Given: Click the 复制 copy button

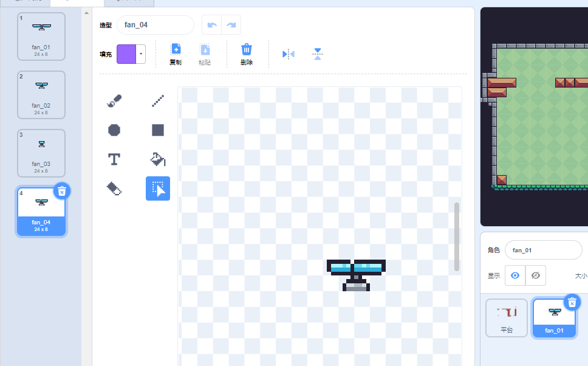Looking at the screenshot, I should [x=176, y=54].
